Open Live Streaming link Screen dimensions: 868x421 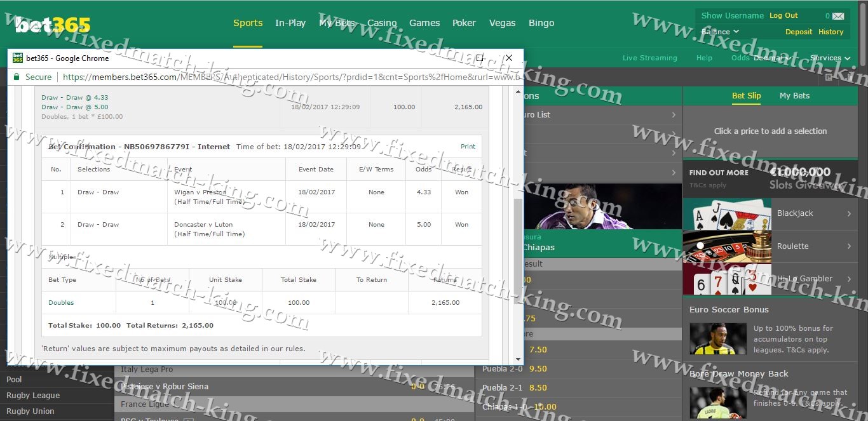pos(649,58)
